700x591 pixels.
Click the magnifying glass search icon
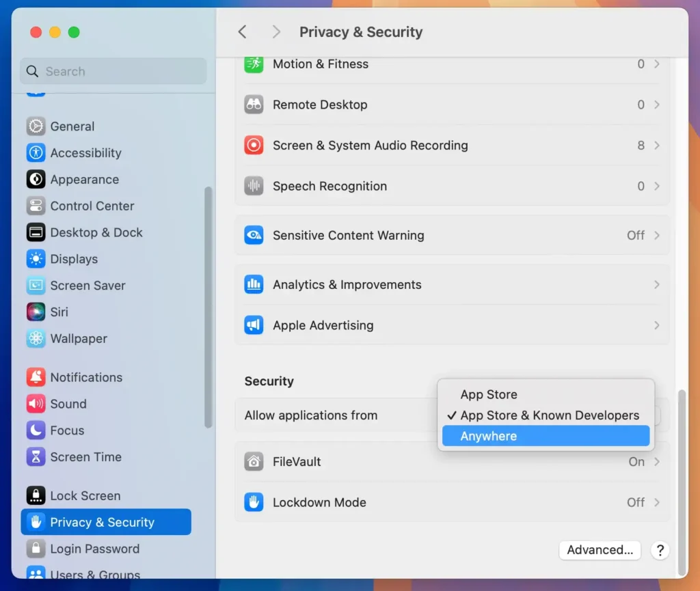(x=32, y=71)
